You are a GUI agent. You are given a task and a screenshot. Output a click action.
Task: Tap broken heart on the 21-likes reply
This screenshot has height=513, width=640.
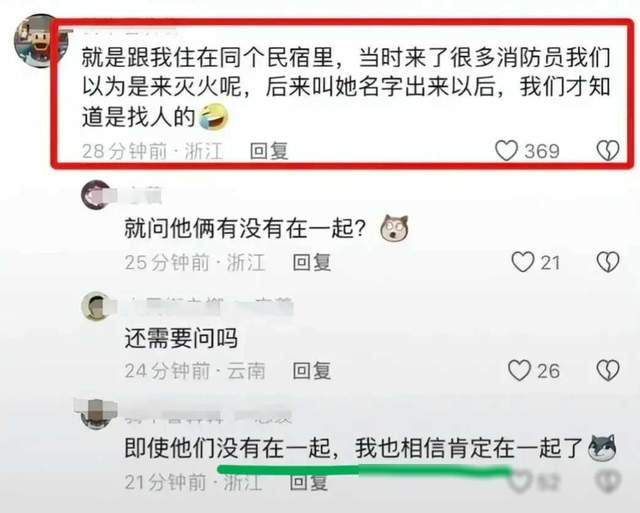click(x=608, y=262)
